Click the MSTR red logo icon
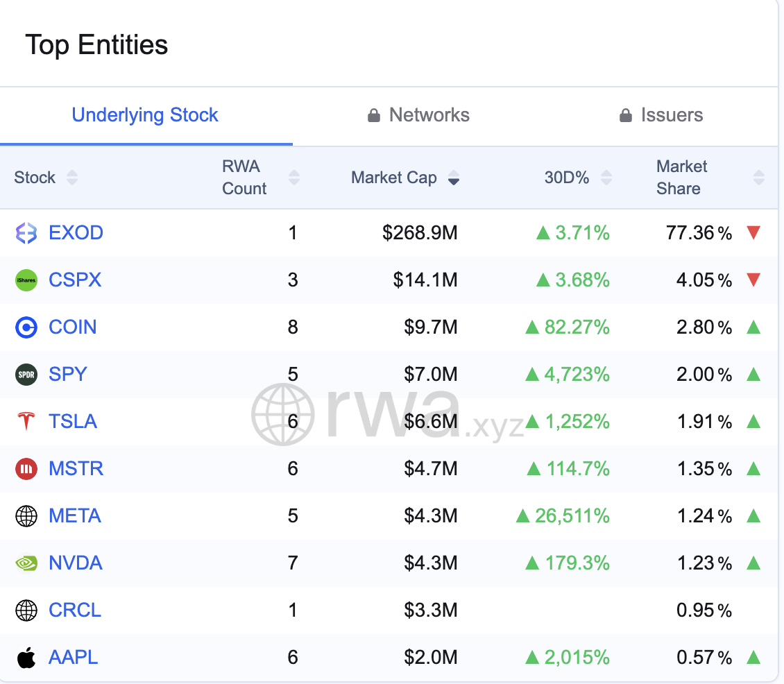784x684 pixels. [26, 469]
